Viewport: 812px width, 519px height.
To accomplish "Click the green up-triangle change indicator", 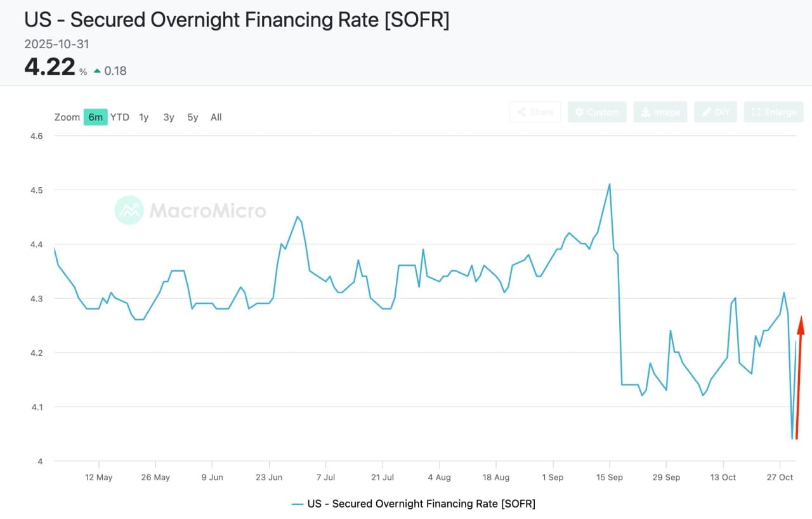I will (x=97, y=71).
